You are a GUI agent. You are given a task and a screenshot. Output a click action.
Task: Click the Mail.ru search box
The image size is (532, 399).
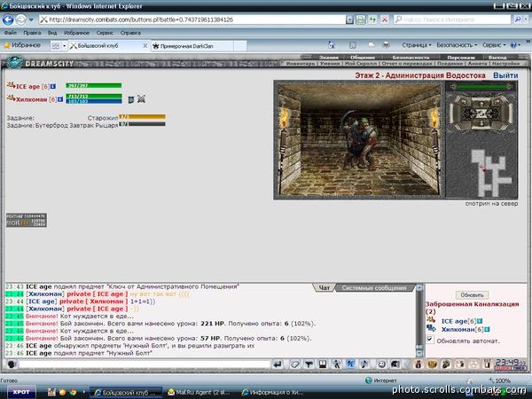coord(452,20)
